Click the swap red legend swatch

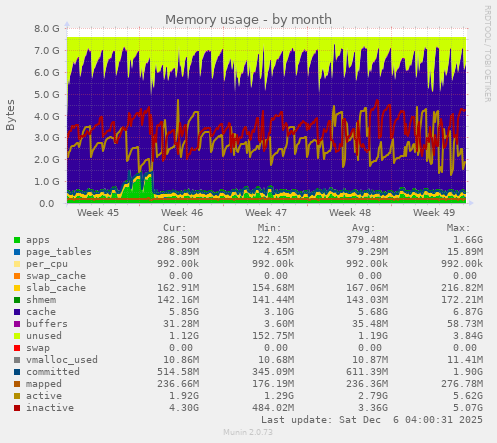pyautogui.click(x=17, y=348)
